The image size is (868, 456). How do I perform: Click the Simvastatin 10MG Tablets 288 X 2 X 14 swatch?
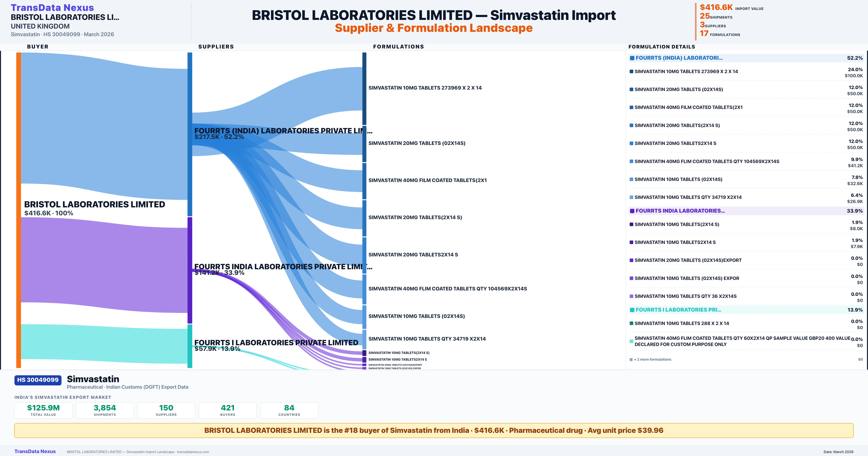(x=631, y=323)
